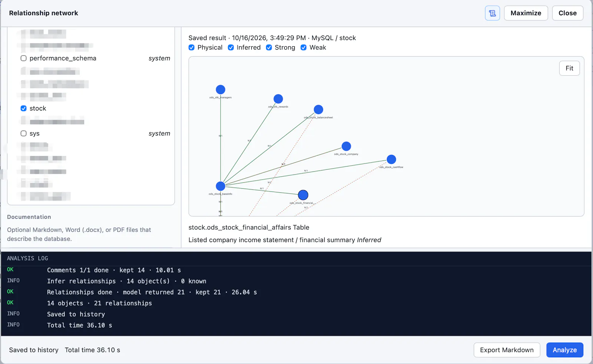Toggle the Physical relationships filter
The height and width of the screenshot is (364, 593).
[x=192, y=47]
